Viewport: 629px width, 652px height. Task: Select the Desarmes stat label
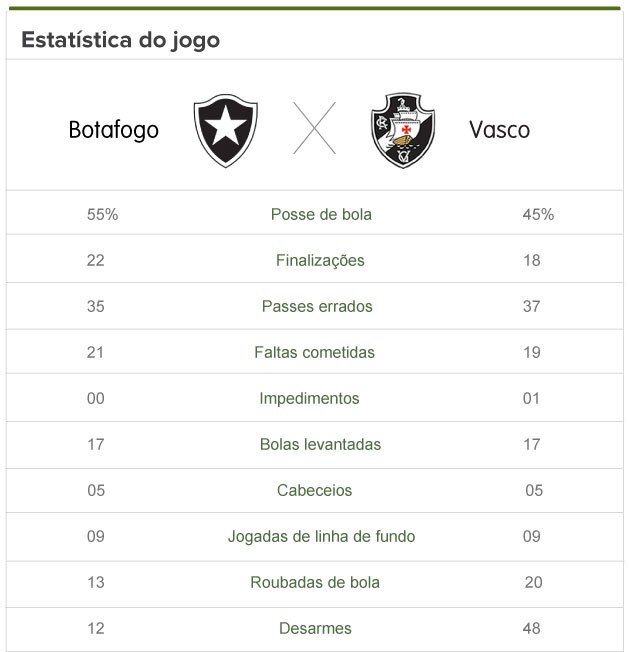pyautogui.click(x=315, y=629)
